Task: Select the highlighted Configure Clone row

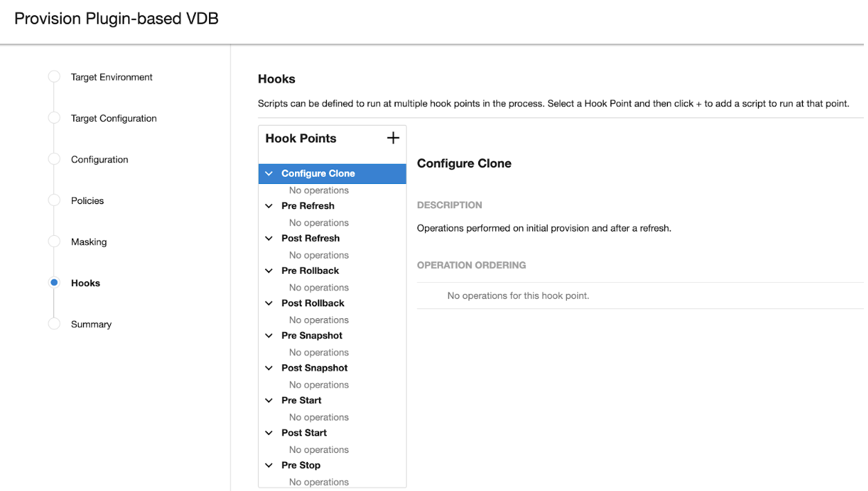Action: (x=332, y=174)
